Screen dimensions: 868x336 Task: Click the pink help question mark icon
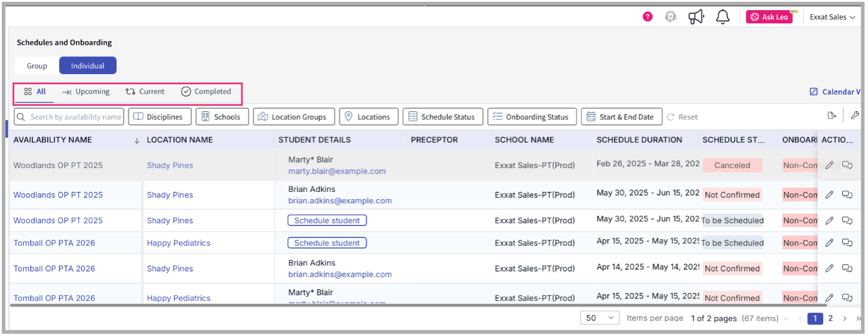[647, 17]
